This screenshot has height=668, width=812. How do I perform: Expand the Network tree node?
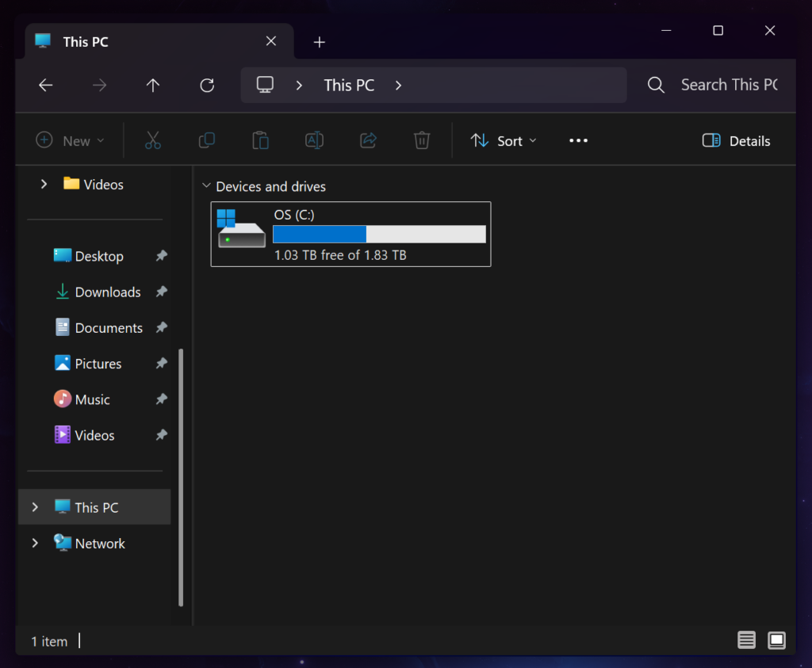(35, 543)
